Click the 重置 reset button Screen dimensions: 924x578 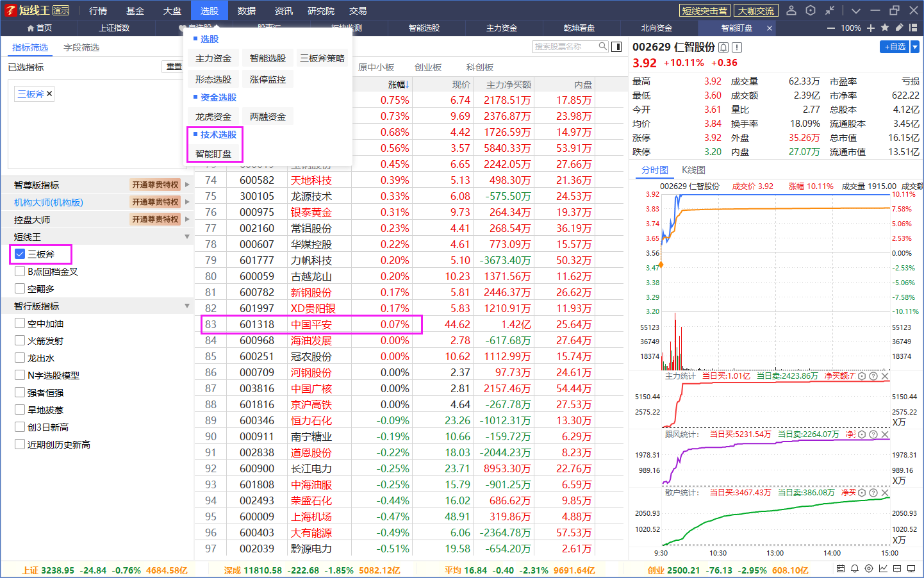[173, 67]
